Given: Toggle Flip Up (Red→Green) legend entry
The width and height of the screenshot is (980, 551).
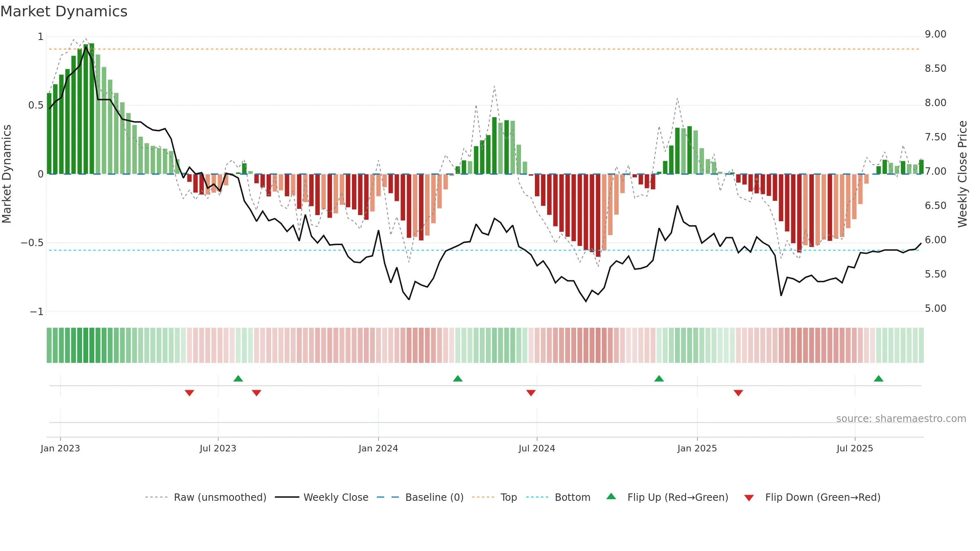Looking at the screenshot, I should click(667, 497).
